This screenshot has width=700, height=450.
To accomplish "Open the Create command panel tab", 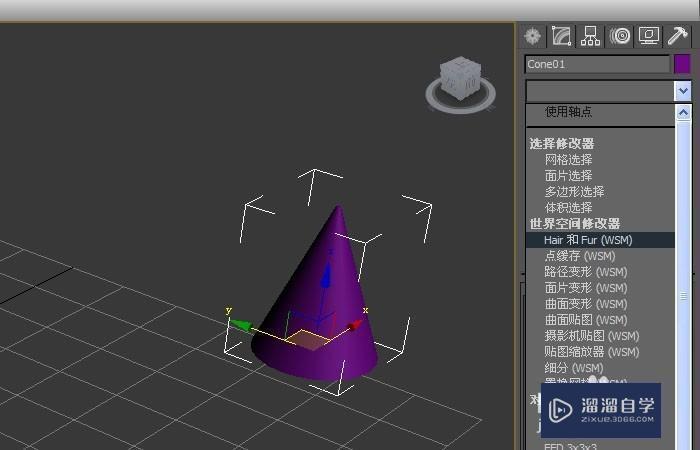I will point(533,36).
